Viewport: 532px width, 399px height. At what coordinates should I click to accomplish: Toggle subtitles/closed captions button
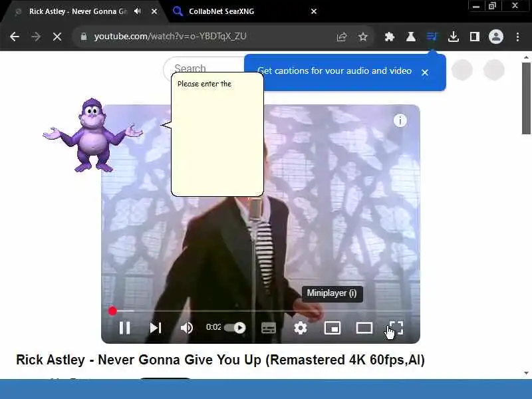(x=269, y=328)
